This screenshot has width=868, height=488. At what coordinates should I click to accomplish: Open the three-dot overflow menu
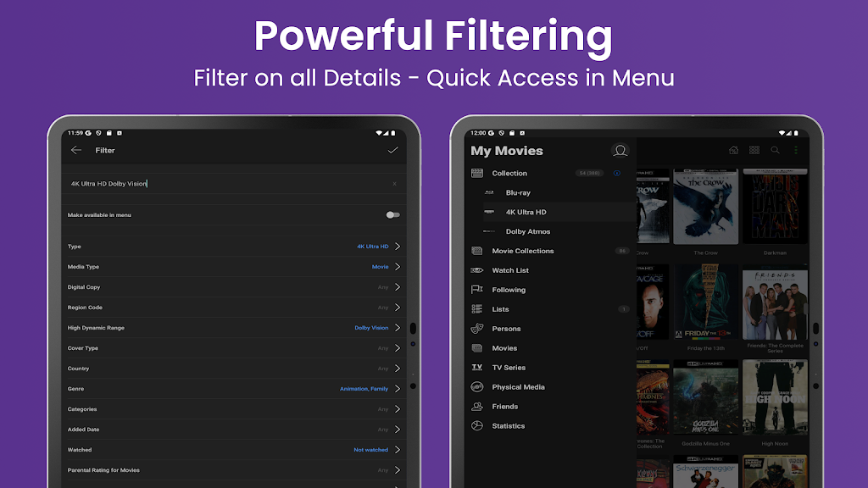[795, 150]
